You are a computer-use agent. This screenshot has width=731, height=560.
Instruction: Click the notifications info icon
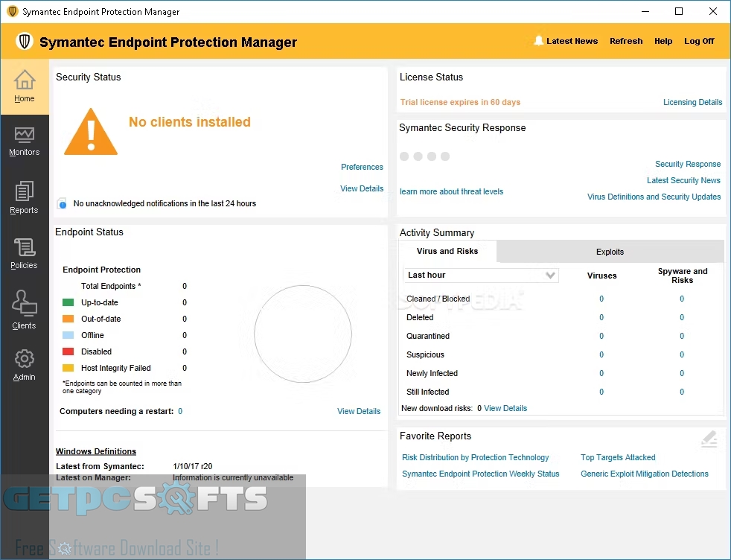pyautogui.click(x=62, y=204)
